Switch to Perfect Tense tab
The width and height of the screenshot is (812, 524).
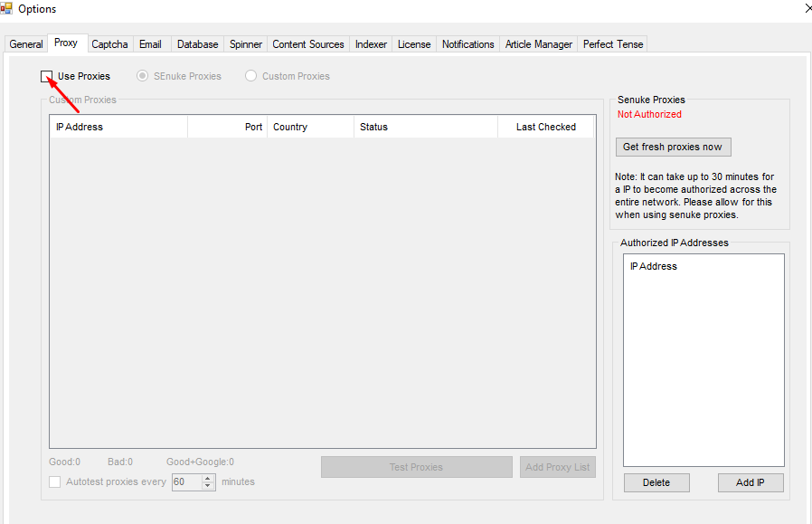click(x=613, y=44)
